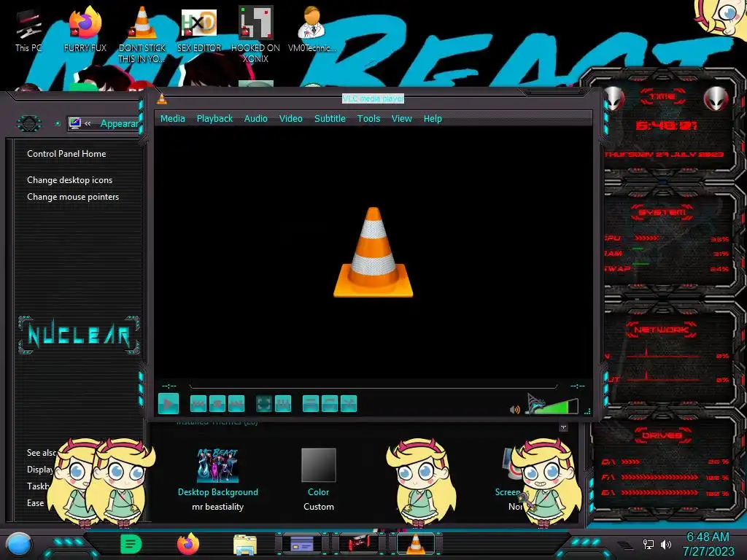
Task: Open Control Panel Home link
Action: coord(66,154)
